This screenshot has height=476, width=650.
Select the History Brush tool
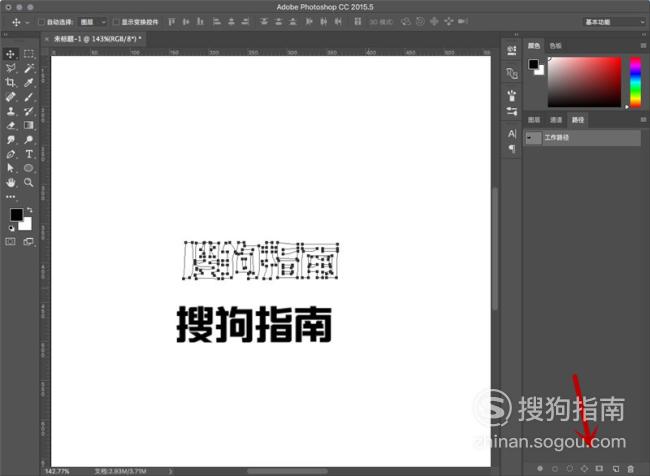29,111
